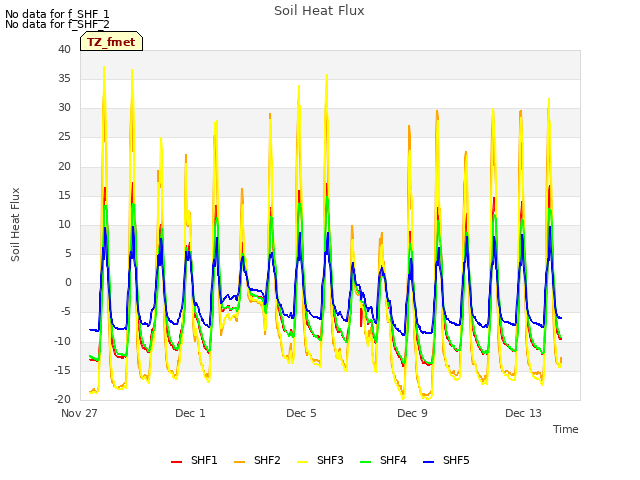Click the SHF1 legend label
The width and height of the screenshot is (640, 480).
(x=204, y=460)
